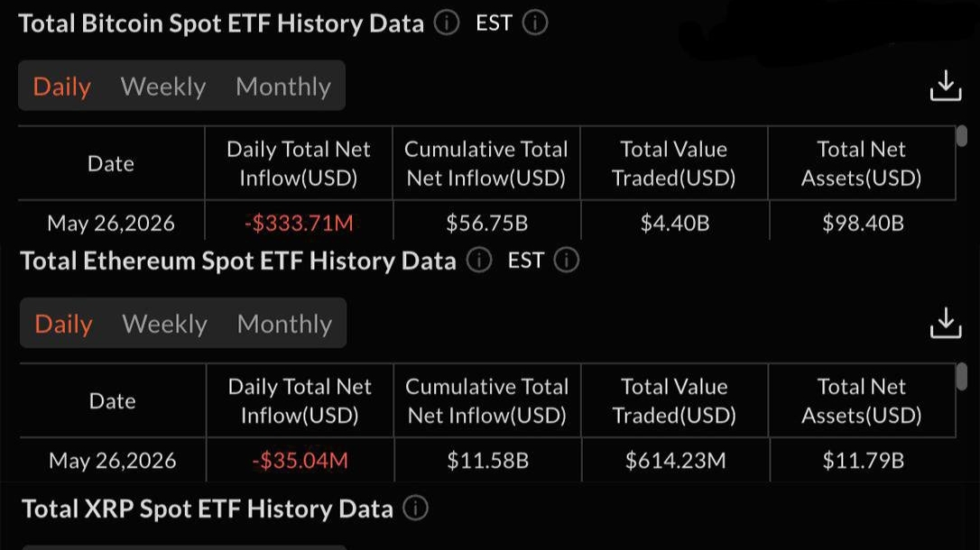Click info icon beside Bitcoin Spot ETF title
Viewport: 980px width, 550px height.
pyautogui.click(x=447, y=23)
